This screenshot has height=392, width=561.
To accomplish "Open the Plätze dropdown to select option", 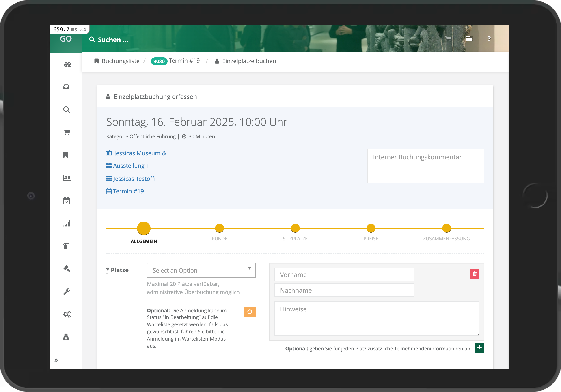I will tap(201, 270).
